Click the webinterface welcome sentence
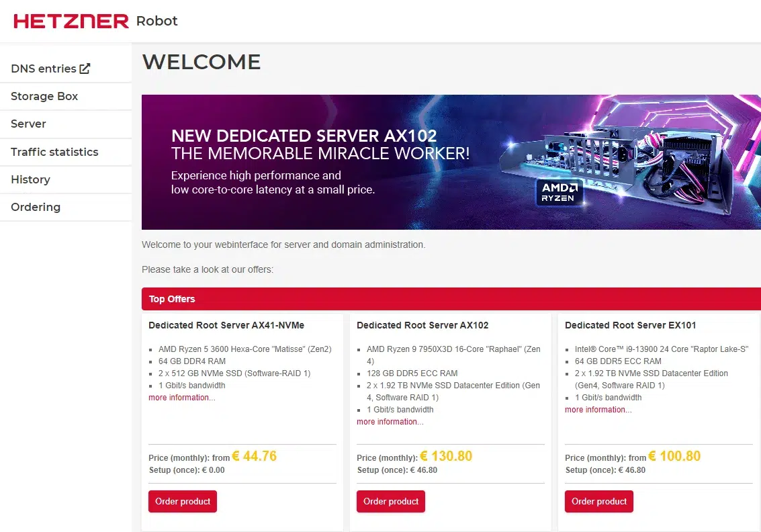761x532 pixels. point(283,245)
